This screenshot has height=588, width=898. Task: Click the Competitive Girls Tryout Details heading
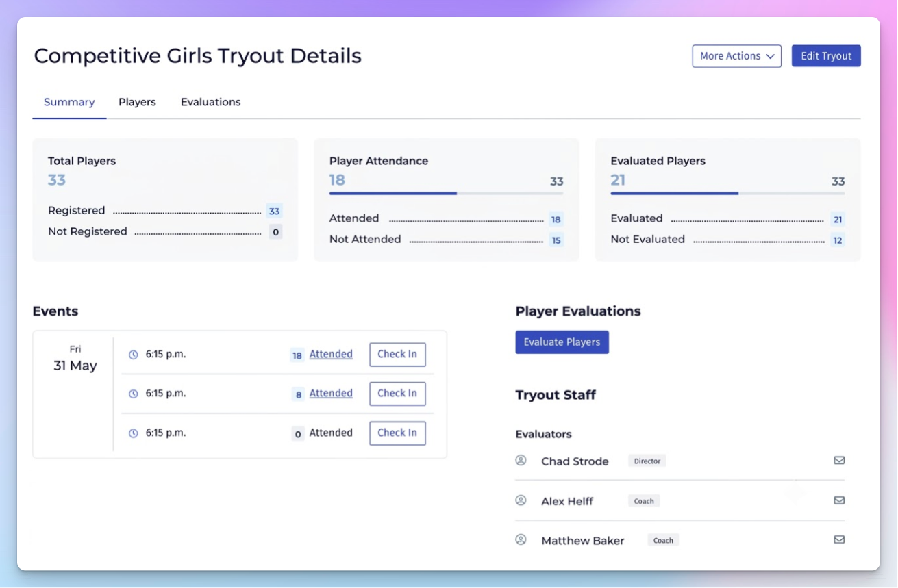[x=198, y=56]
